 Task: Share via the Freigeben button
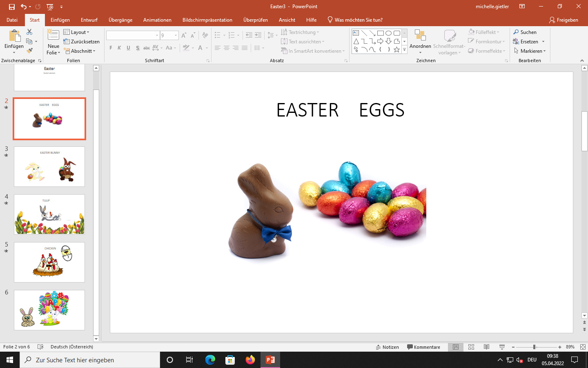click(x=564, y=20)
